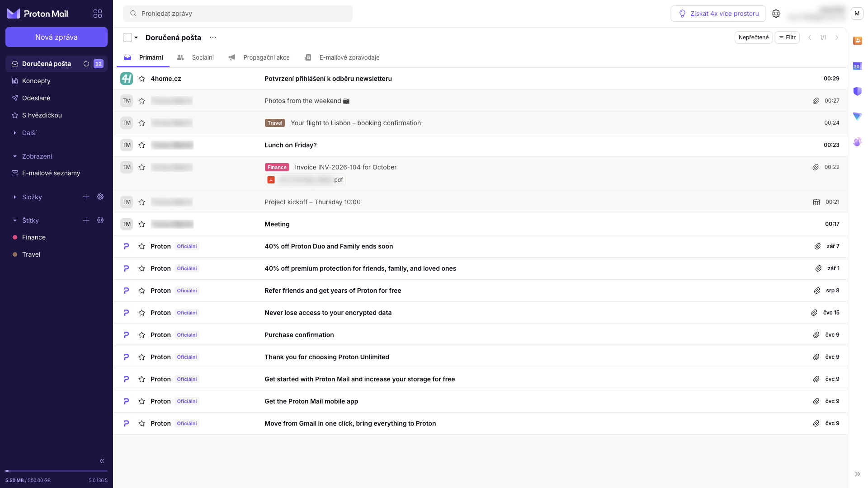Select the Travel label with the brown dot

tap(57, 254)
